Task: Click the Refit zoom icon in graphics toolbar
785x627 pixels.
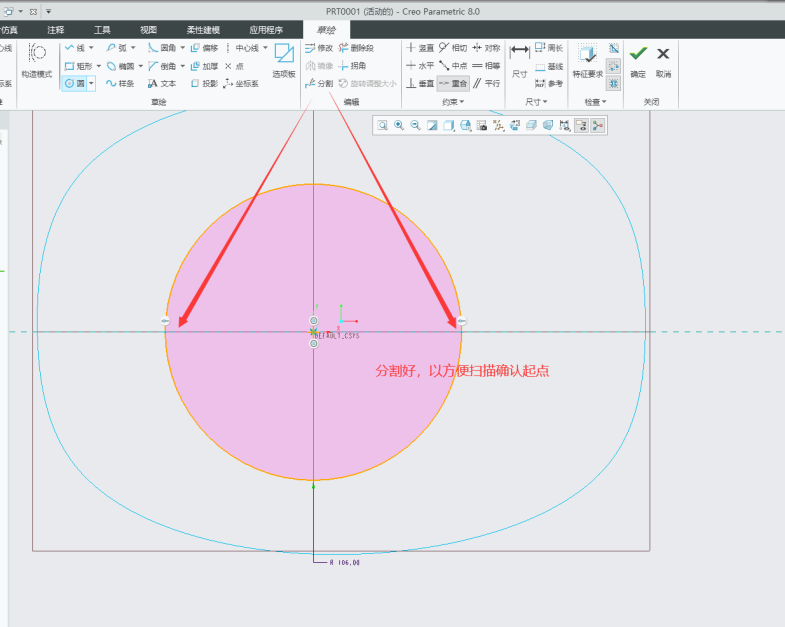Action: click(382, 125)
